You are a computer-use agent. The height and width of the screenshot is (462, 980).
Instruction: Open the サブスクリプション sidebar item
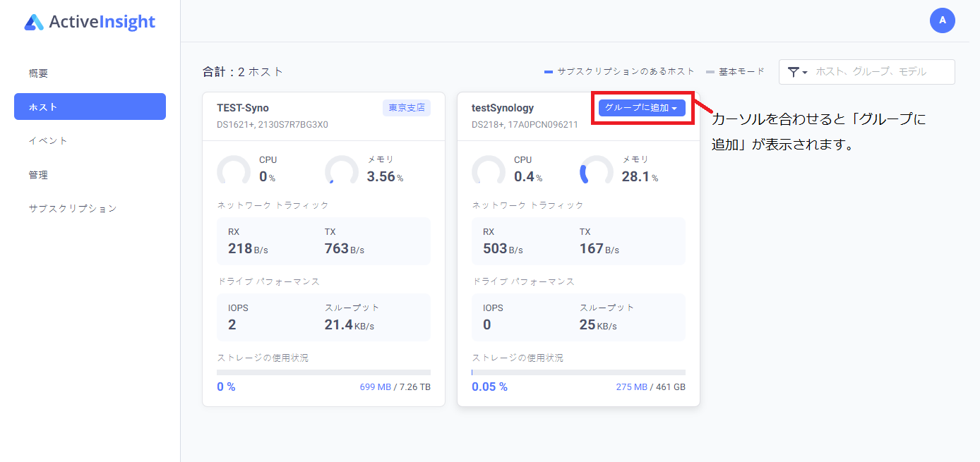73,209
